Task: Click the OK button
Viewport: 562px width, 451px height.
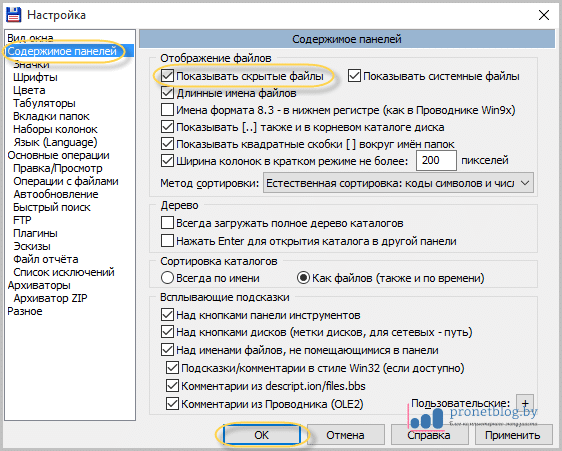Action: [262, 435]
